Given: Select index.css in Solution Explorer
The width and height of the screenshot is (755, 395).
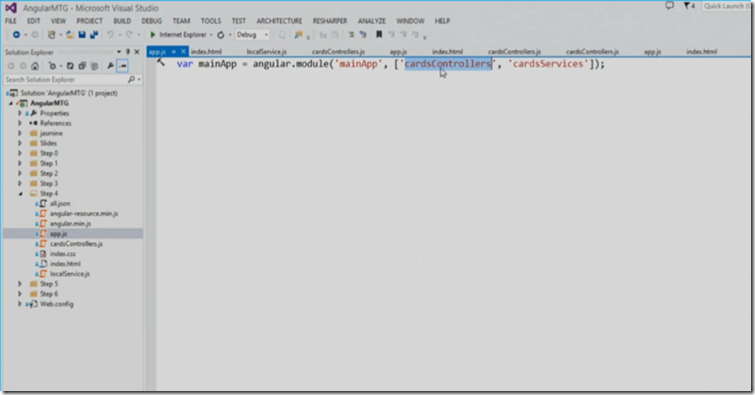Looking at the screenshot, I should 63,254.
